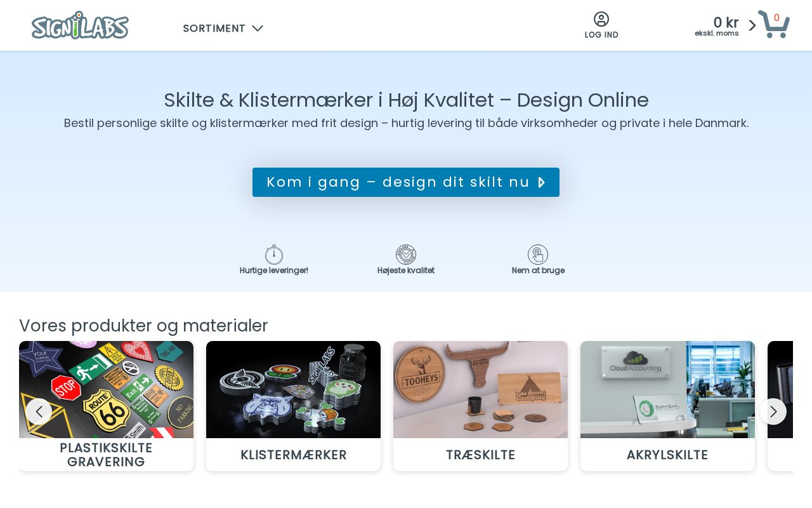
Task: Click the Nem at bruge hand icon
Action: (x=538, y=255)
